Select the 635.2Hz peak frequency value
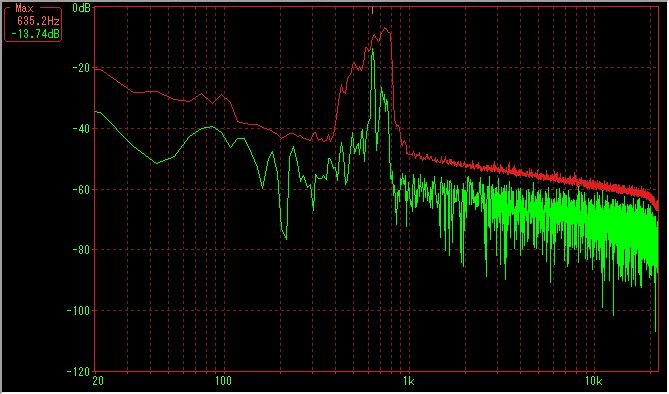This screenshot has height=394, width=669. point(38,20)
